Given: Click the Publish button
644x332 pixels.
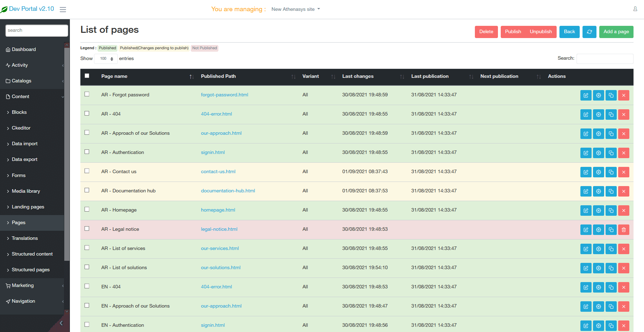Looking at the screenshot, I should 513,32.
